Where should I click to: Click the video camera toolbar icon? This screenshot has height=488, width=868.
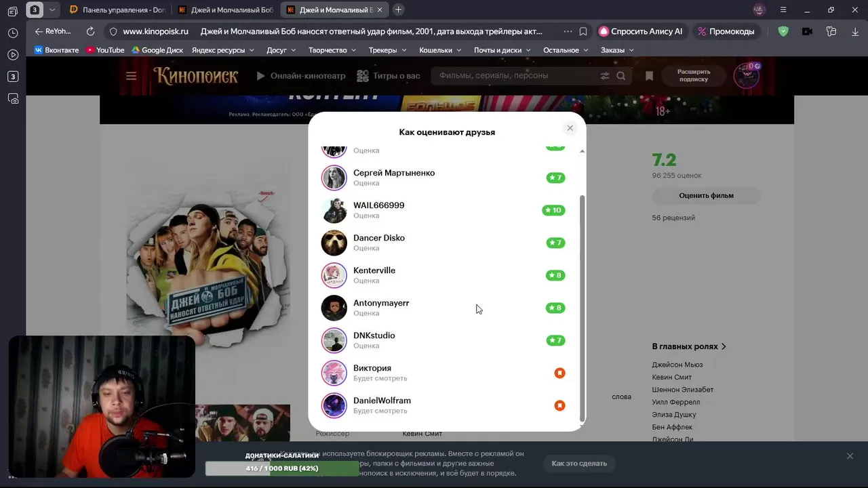coord(807,31)
